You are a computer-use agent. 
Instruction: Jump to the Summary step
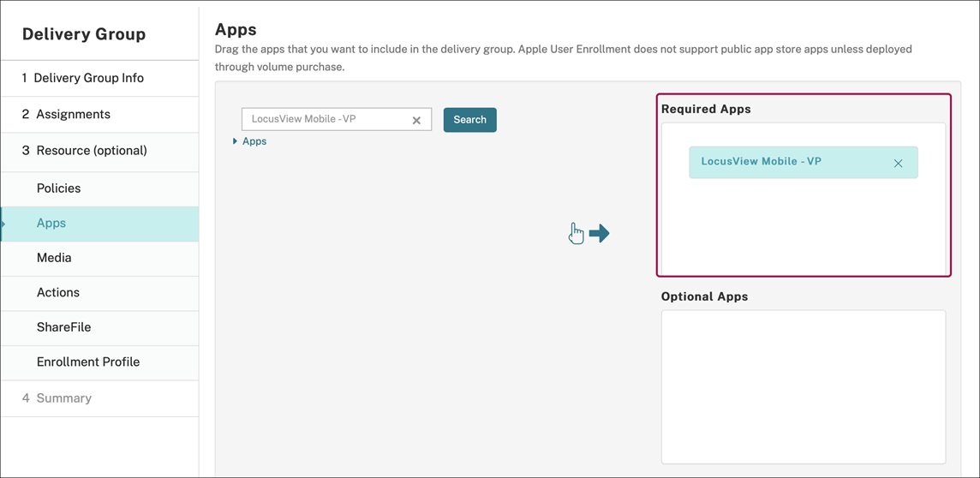(x=63, y=398)
